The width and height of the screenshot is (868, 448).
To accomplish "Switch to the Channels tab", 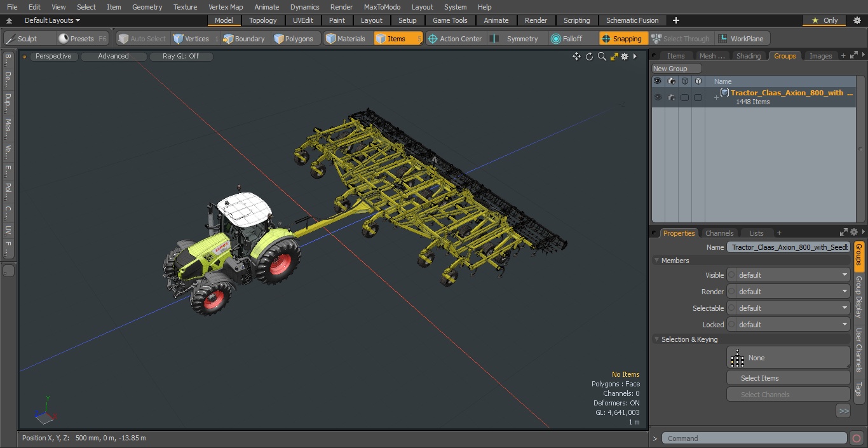I will (x=719, y=233).
